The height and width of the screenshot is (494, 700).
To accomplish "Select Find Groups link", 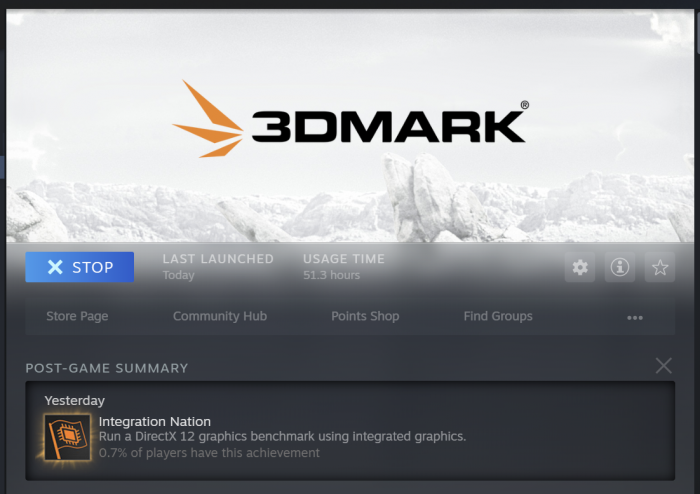I will 498,316.
